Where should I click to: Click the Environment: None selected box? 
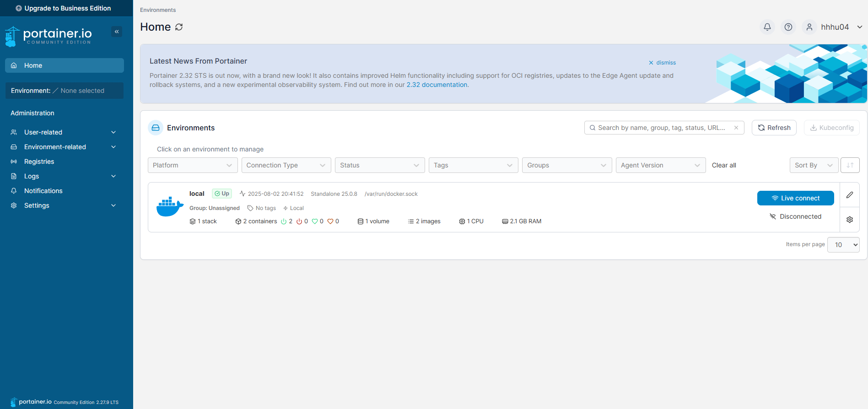point(64,91)
